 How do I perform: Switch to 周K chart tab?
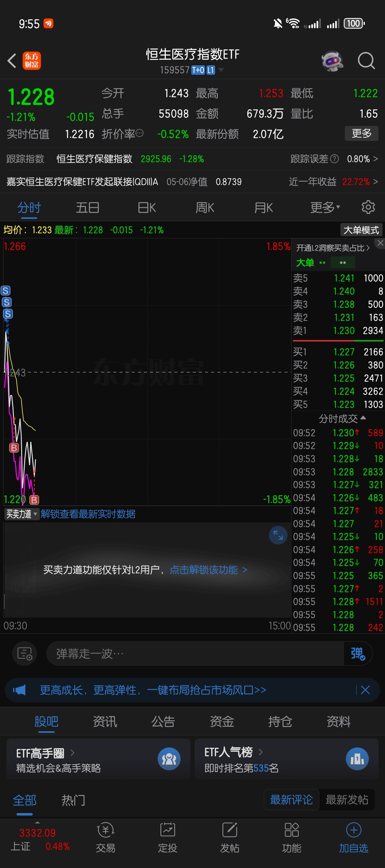point(205,208)
